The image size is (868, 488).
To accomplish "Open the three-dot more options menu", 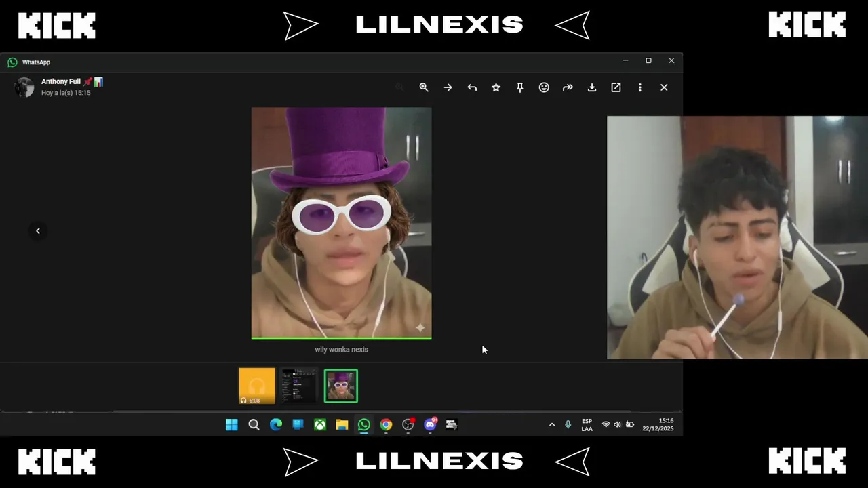I will (x=639, y=87).
